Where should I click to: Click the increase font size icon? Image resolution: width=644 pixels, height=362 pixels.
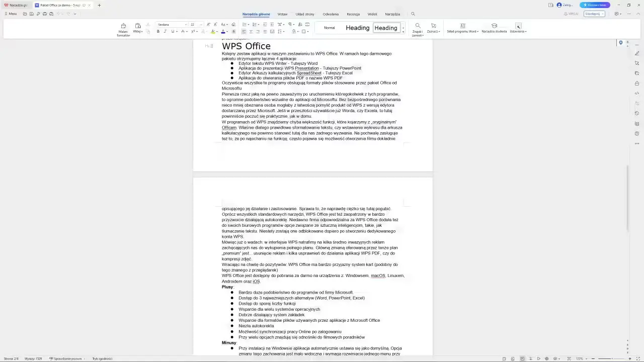point(209,24)
